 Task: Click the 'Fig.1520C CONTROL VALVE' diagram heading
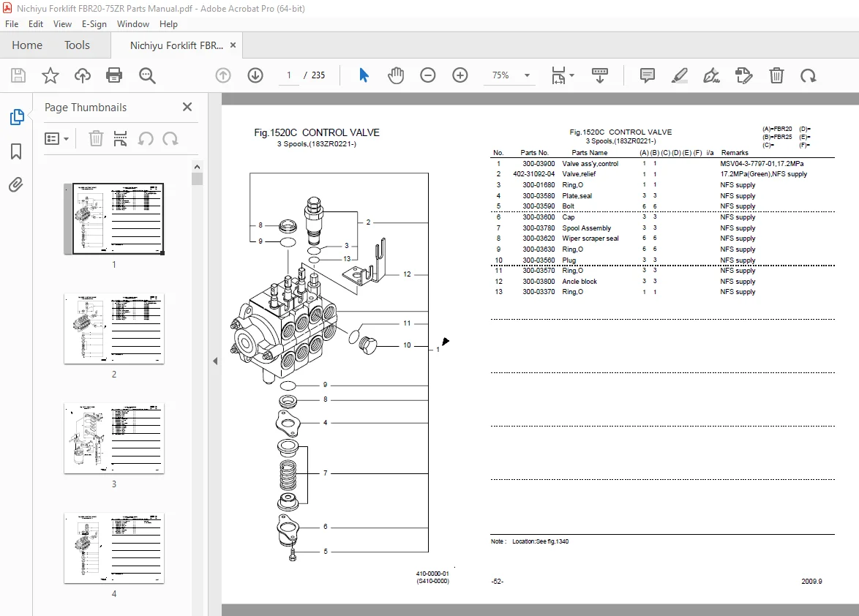(x=317, y=132)
